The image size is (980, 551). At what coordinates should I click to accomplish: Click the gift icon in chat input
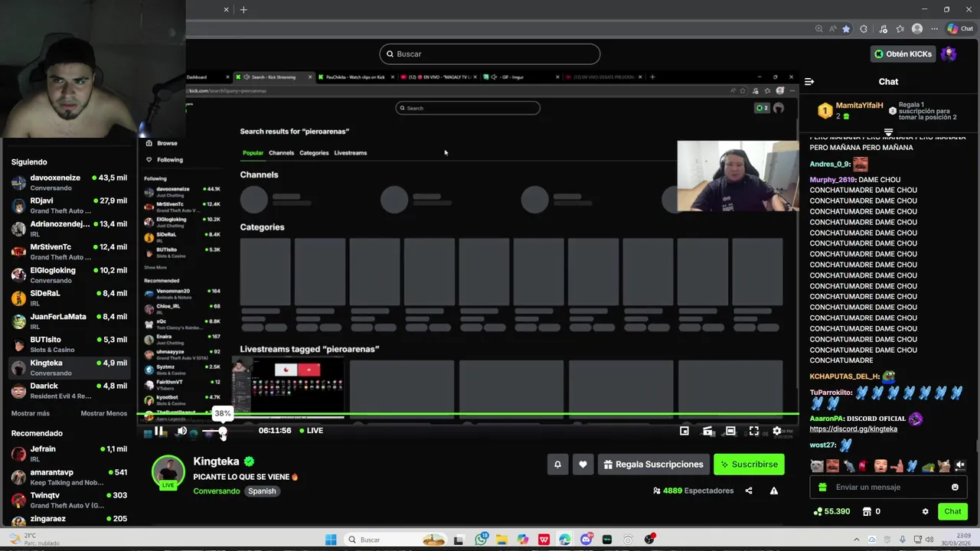[x=822, y=487]
